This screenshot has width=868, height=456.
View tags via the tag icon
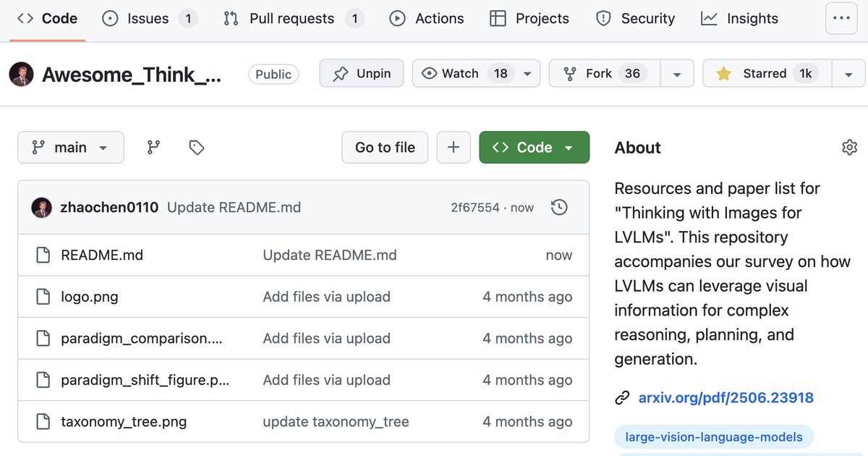pos(196,148)
